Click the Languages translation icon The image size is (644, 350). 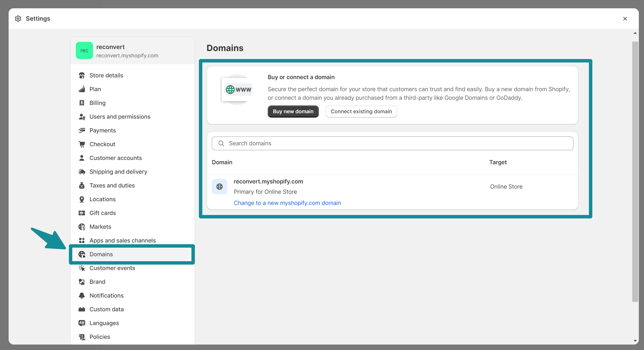[82, 323]
